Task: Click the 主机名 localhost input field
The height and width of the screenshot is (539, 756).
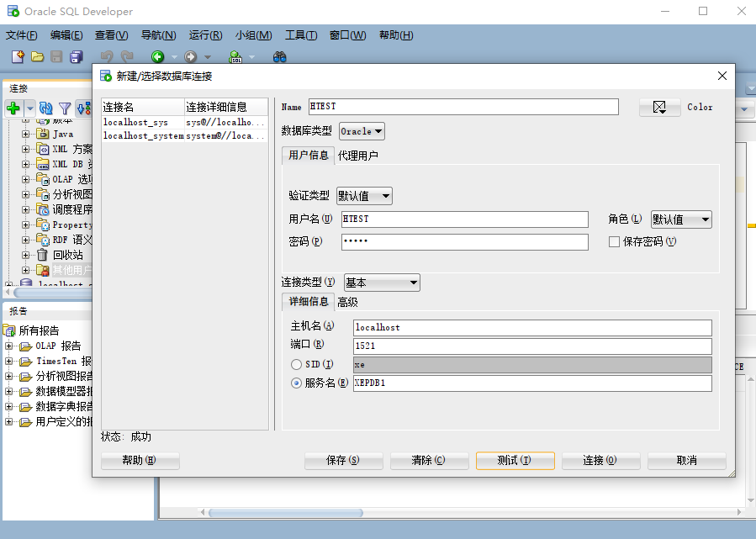Action: point(532,327)
